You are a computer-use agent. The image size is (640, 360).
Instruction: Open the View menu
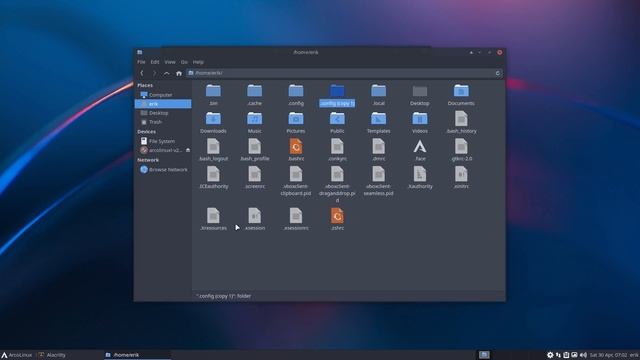(170, 62)
